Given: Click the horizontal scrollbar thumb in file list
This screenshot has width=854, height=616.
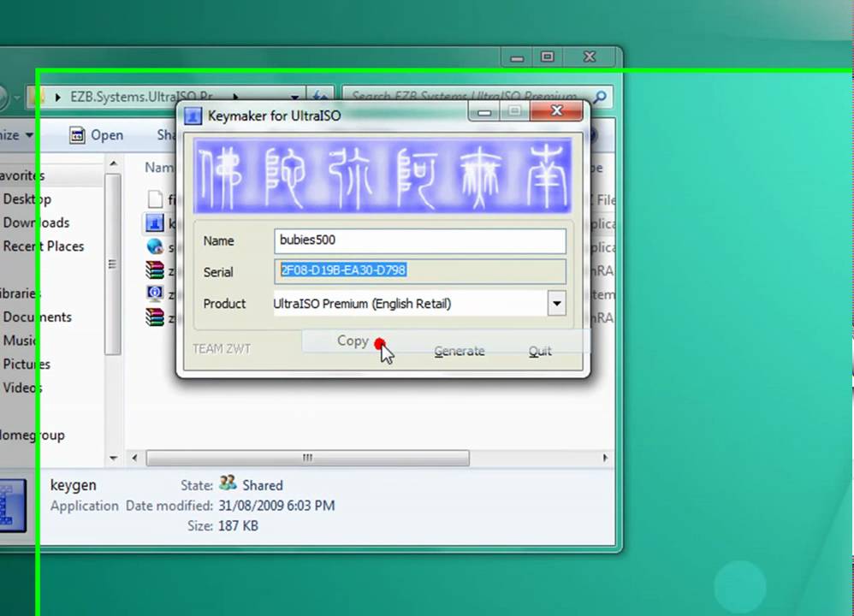Looking at the screenshot, I should point(308,459).
